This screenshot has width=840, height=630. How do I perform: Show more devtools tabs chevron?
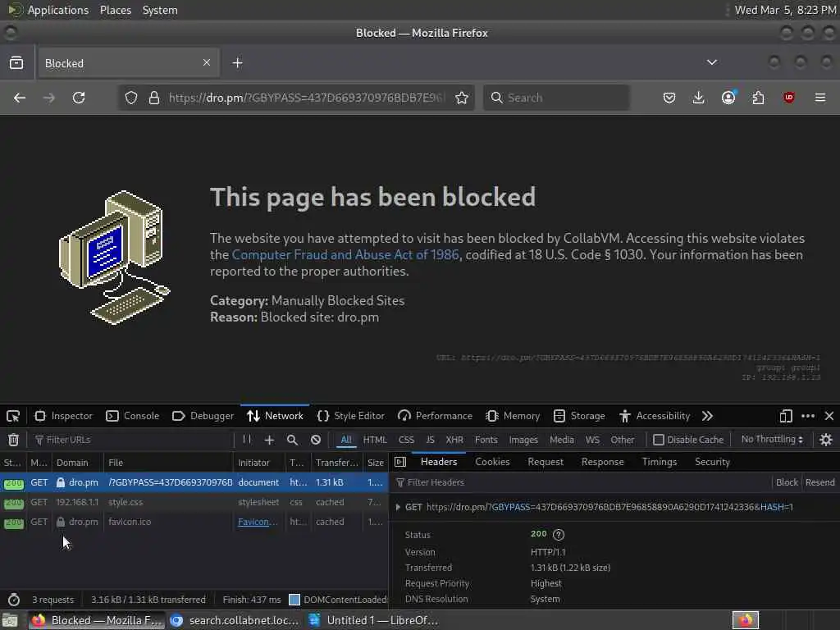(707, 416)
